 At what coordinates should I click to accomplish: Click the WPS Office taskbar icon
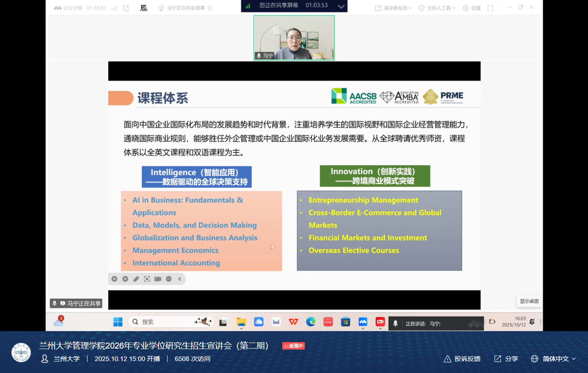click(293, 322)
